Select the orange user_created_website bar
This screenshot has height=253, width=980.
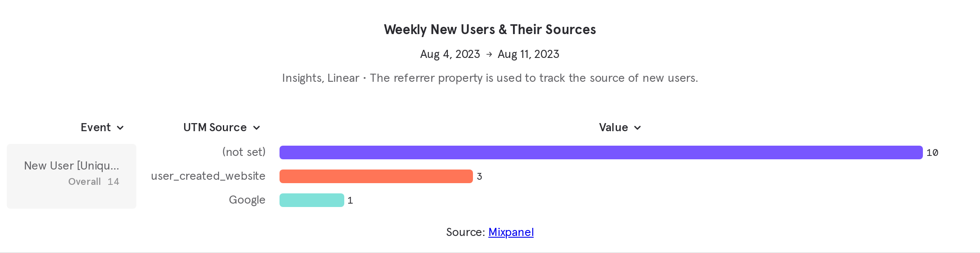coord(375,176)
